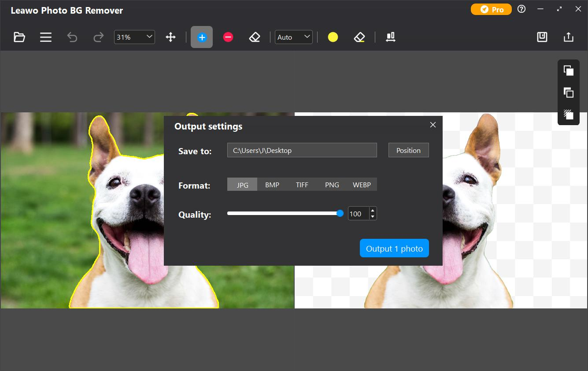Choose the eraser tool beside the red minus
The image size is (588, 371).
point(255,37)
